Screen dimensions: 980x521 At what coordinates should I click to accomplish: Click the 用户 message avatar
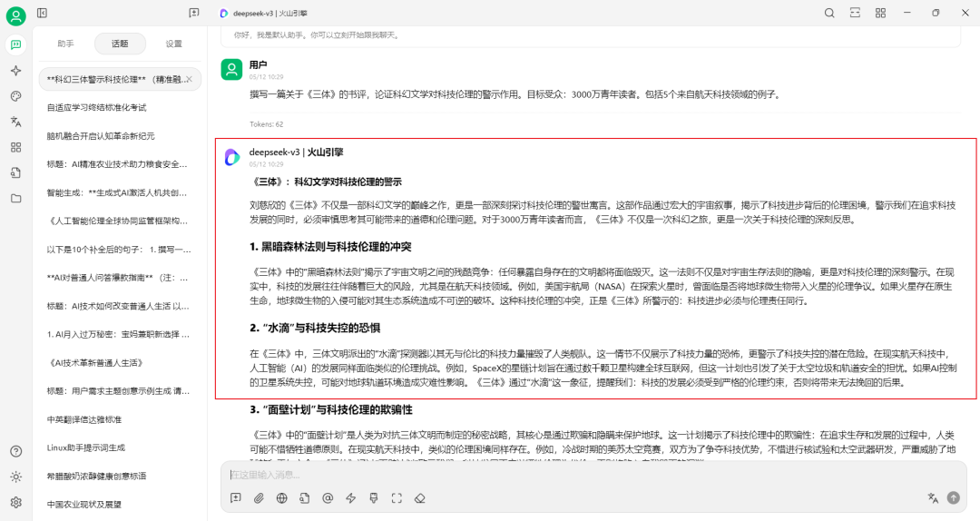(x=232, y=69)
